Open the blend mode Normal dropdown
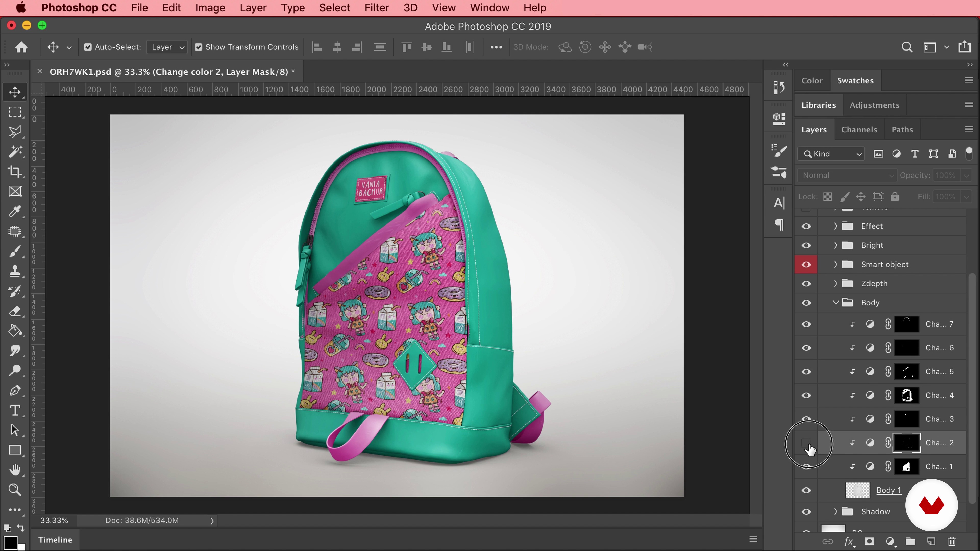 pyautogui.click(x=847, y=175)
